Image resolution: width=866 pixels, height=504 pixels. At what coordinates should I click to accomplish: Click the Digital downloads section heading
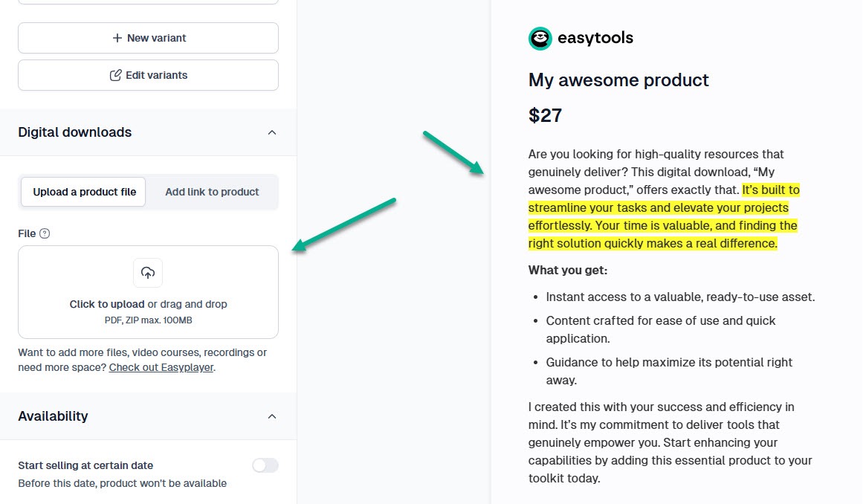pyautogui.click(x=75, y=132)
